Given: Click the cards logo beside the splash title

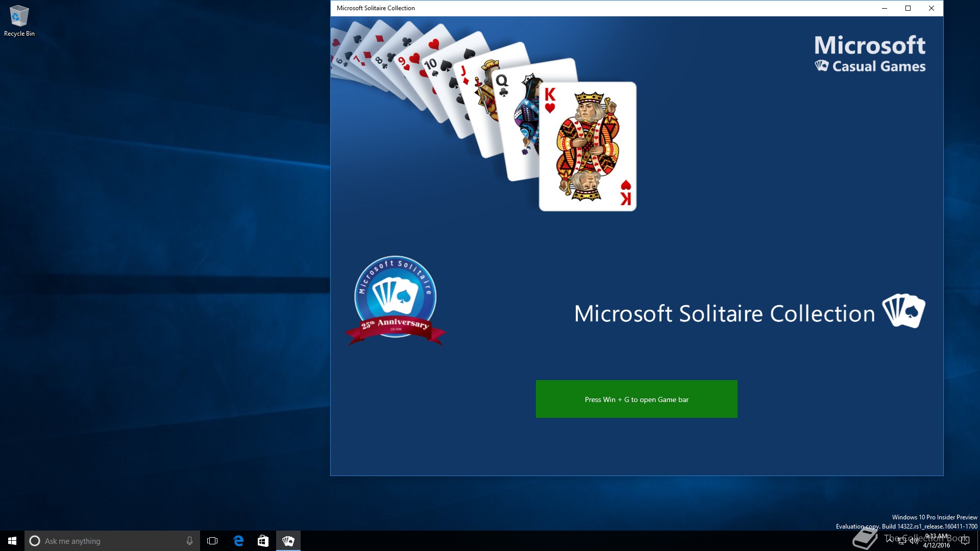Looking at the screenshot, I should [x=904, y=311].
